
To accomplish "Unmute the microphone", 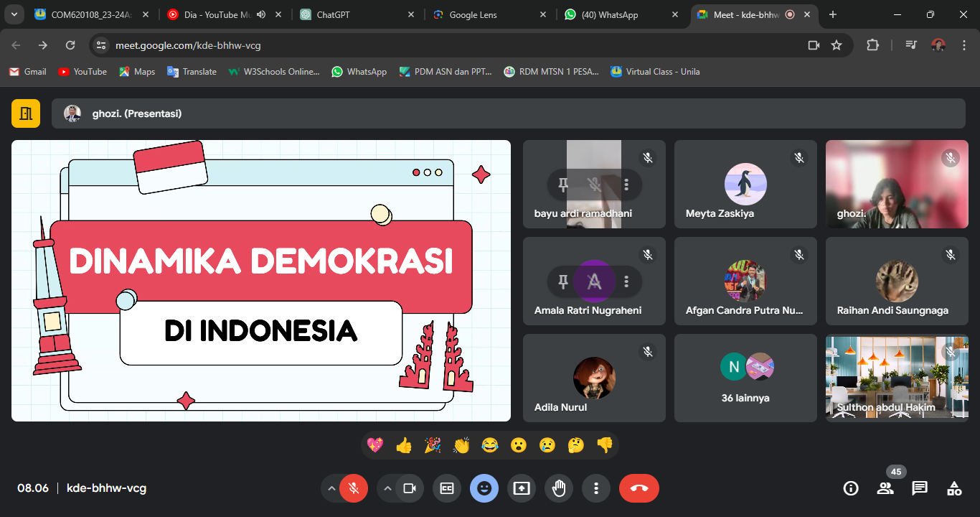I will click(353, 488).
